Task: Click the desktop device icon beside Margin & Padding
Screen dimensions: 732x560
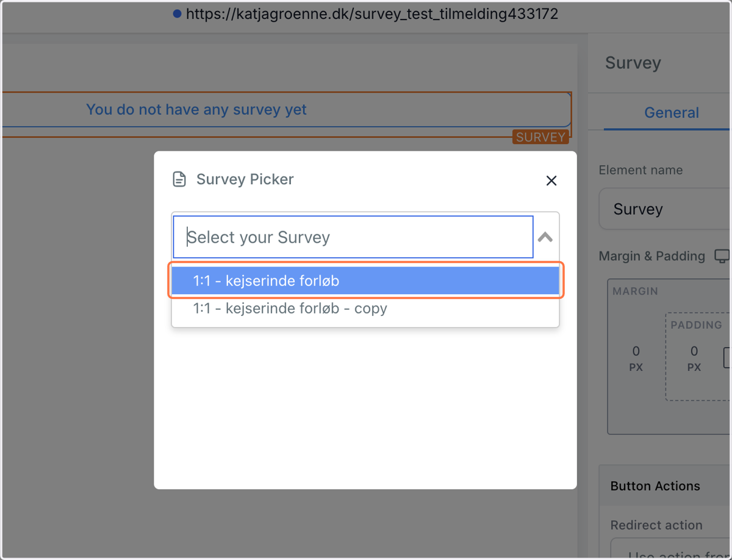Action: click(x=722, y=256)
